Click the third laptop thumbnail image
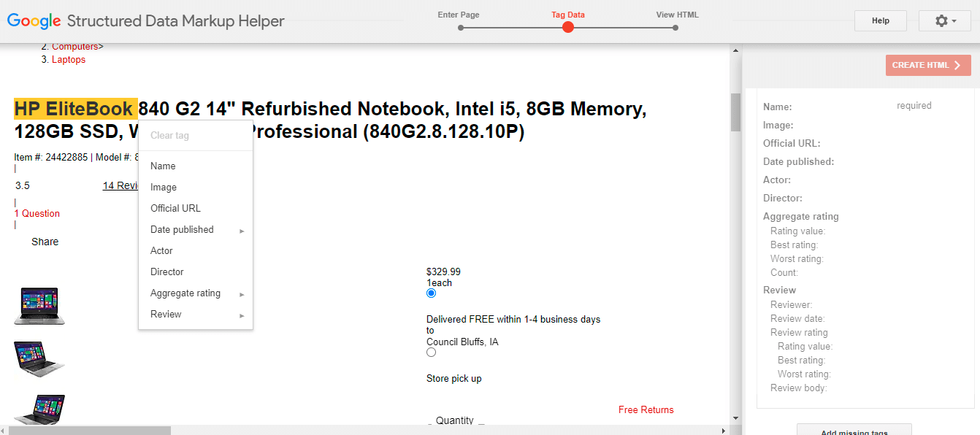This screenshot has height=435, width=980. (39, 409)
